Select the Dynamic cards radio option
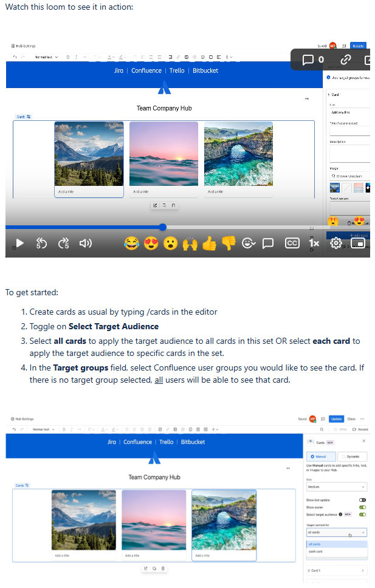This screenshot has height=588, width=375. 352,457
